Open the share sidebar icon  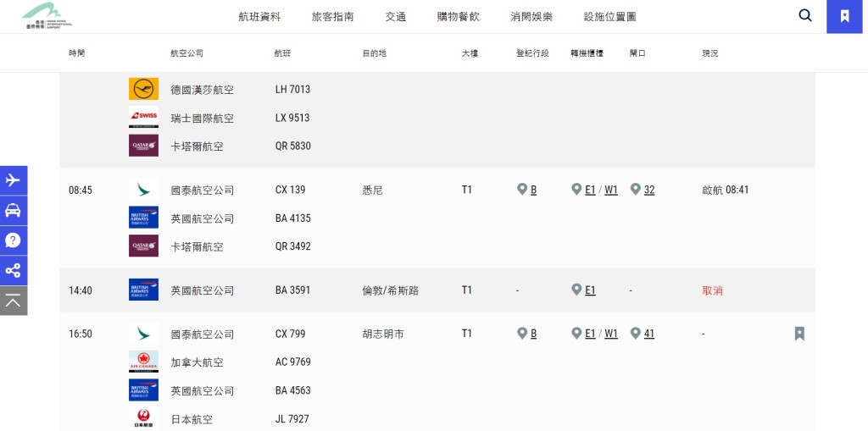coord(14,271)
